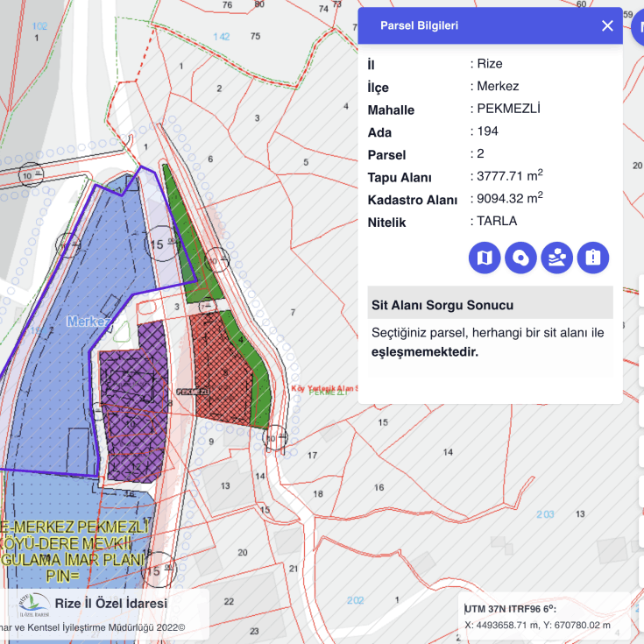This screenshot has width=644, height=644.
Task: Select parcel 22 on the map
Action: (229, 601)
